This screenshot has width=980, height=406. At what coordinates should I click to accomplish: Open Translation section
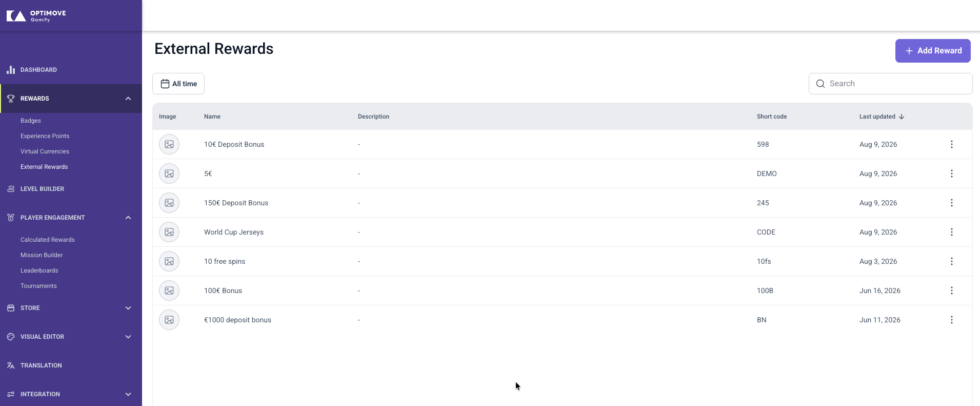41,365
